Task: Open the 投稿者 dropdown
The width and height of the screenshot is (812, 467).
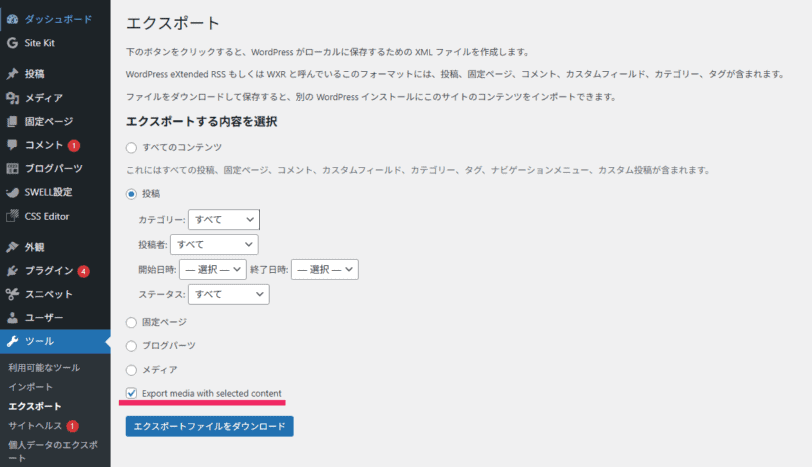Action: (214, 244)
